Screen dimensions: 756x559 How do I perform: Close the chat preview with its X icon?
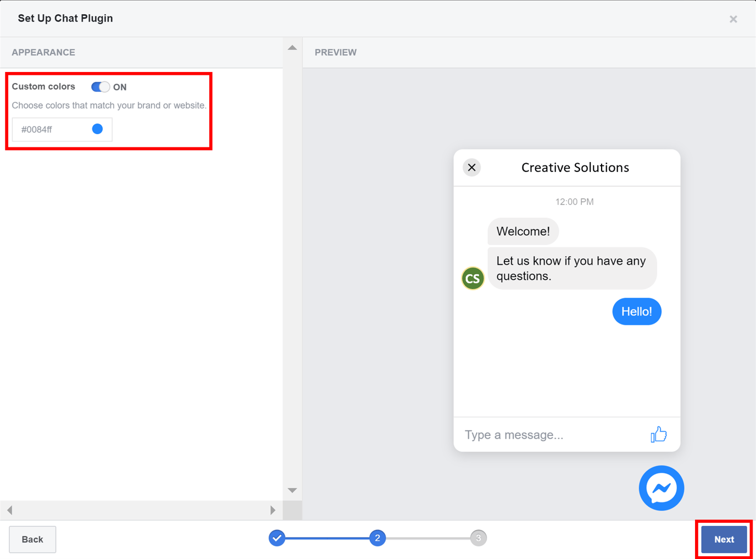tap(471, 167)
